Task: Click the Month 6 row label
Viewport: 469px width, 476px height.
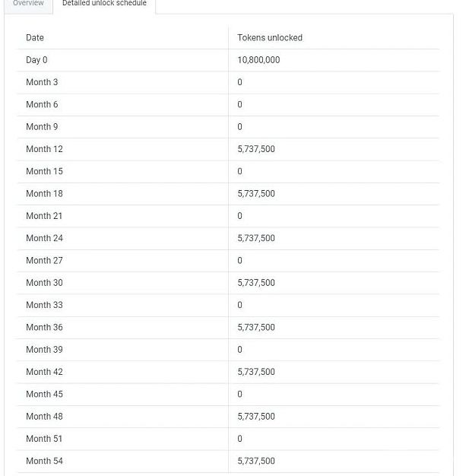Action: 42,104
